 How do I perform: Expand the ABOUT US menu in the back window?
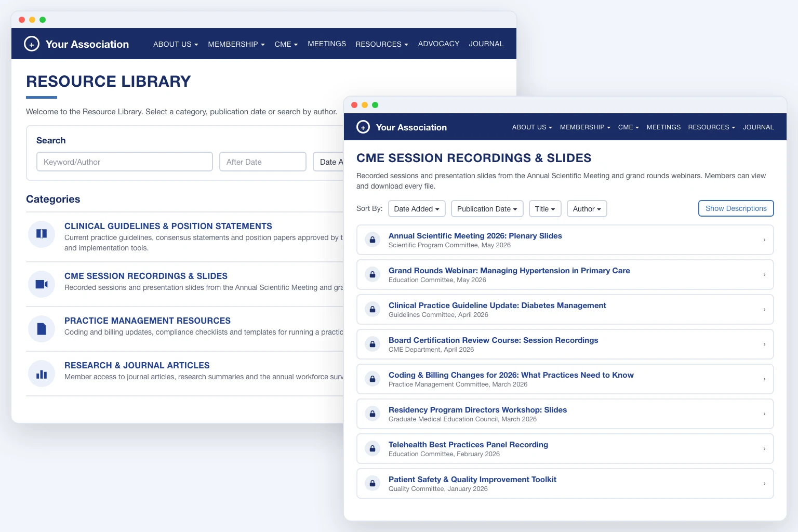176,44
